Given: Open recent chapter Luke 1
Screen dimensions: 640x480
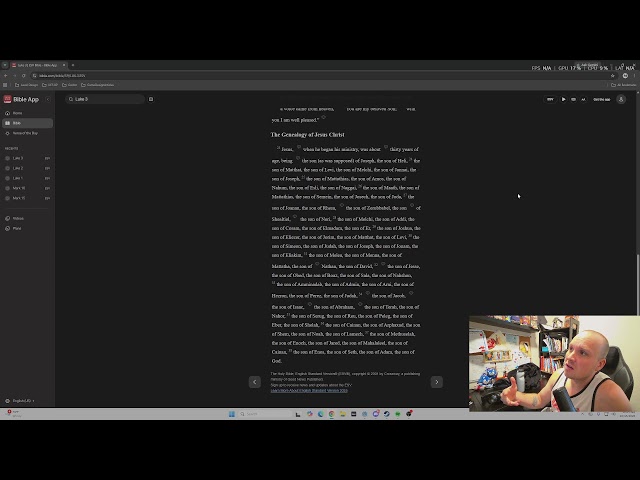Looking at the screenshot, I should tap(27, 178).
